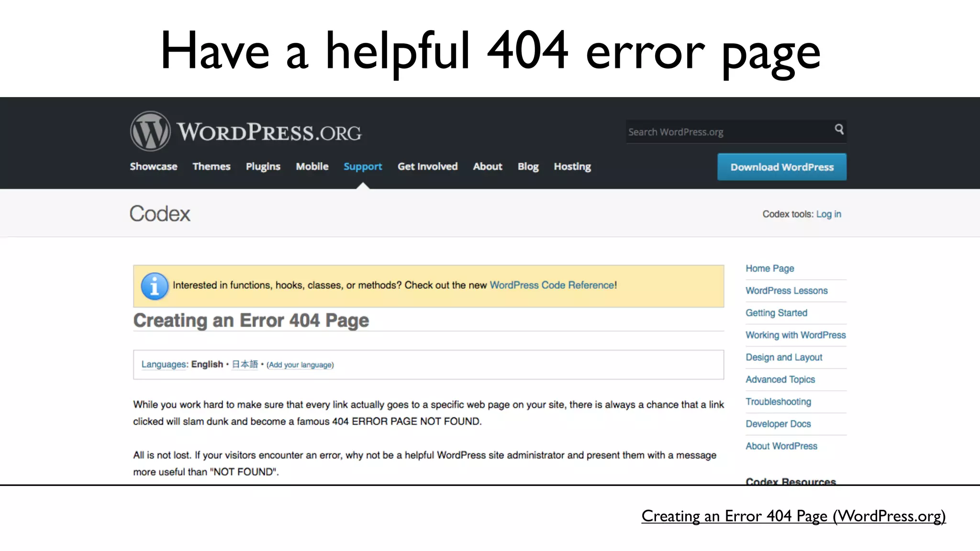Open the Get Involved menu item

[427, 166]
